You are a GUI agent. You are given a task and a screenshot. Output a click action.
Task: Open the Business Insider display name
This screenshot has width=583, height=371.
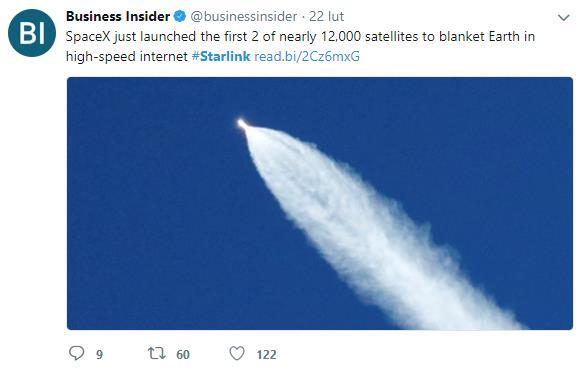click(118, 16)
